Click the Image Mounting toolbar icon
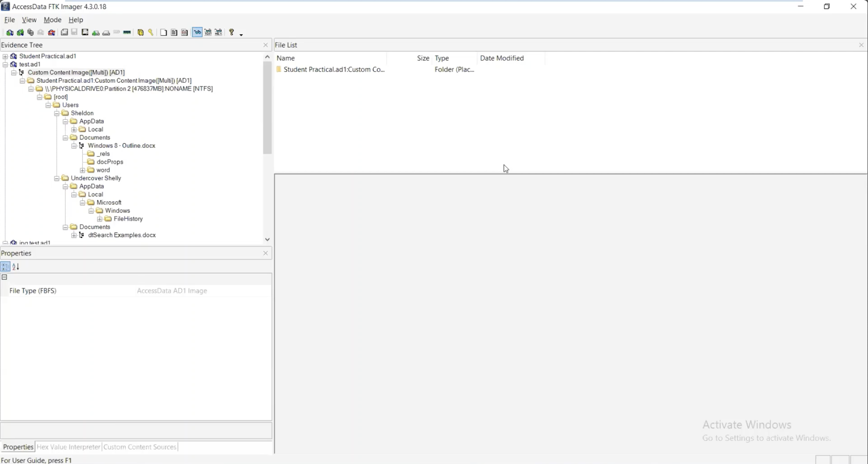This screenshot has width=868, height=464. pos(31,33)
